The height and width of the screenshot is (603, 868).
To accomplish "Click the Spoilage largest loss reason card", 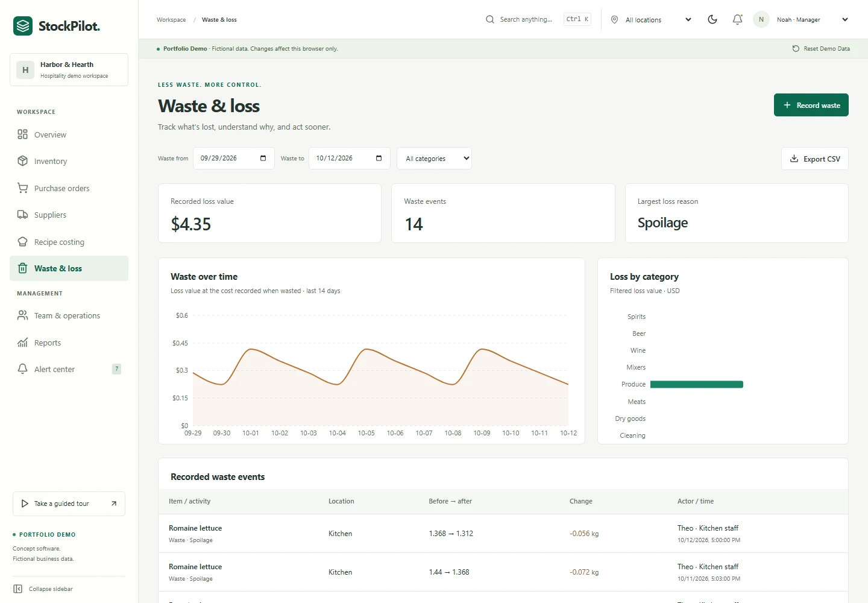I will pyautogui.click(x=737, y=213).
